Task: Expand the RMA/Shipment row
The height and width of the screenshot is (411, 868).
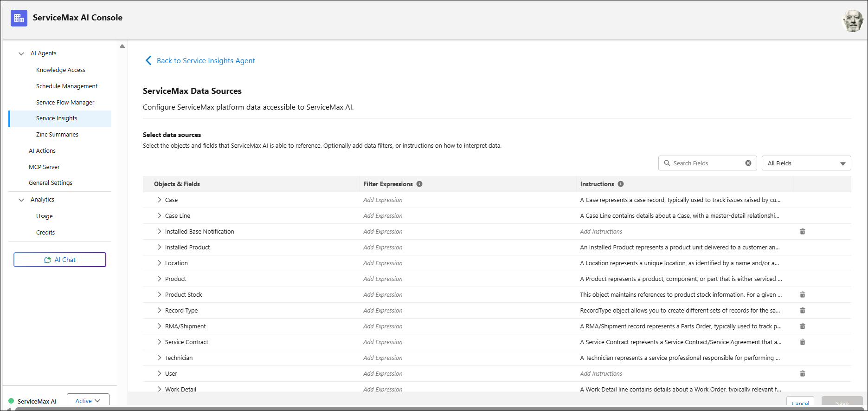Action: (159, 326)
